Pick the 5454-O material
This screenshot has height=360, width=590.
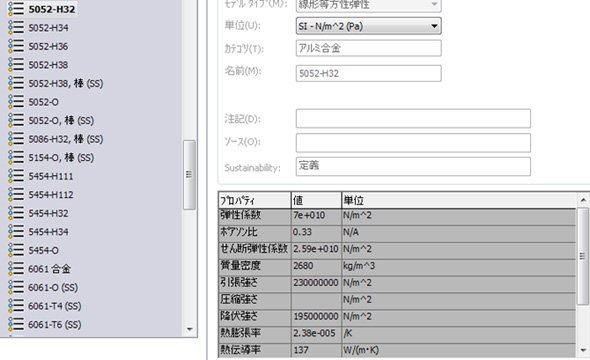click(44, 250)
